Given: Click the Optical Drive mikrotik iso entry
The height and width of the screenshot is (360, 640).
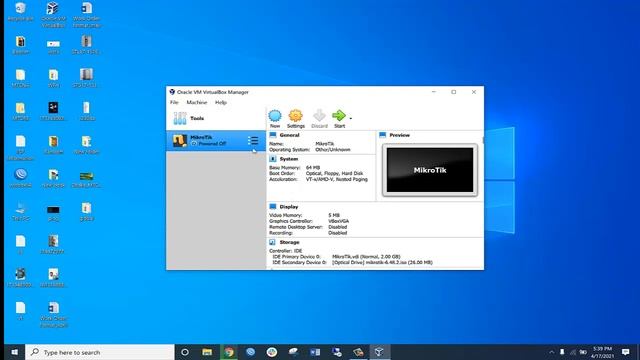Looking at the screenshot, I should pyautogui.click(x=382, y=262).
